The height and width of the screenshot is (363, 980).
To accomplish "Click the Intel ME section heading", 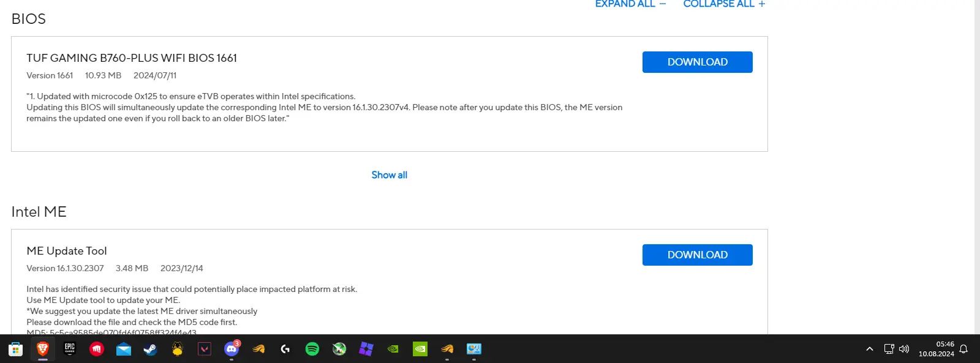I will (x=39, y=212).
